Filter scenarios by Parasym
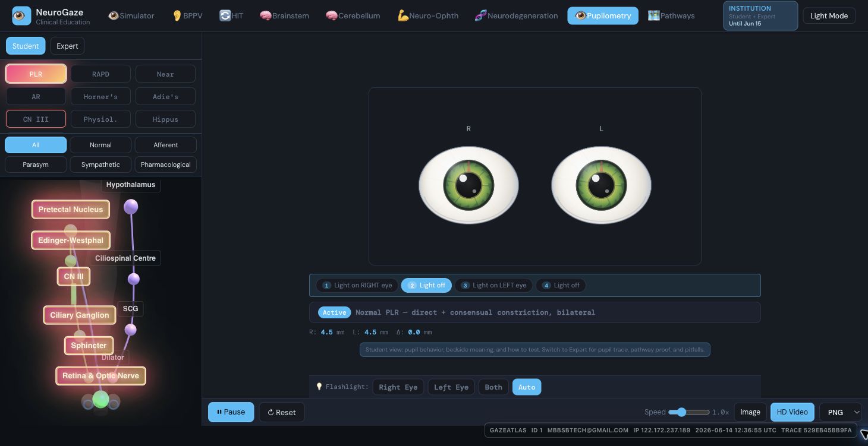Image resolution: width=868 pixels, height=446 pixels. 36,165
